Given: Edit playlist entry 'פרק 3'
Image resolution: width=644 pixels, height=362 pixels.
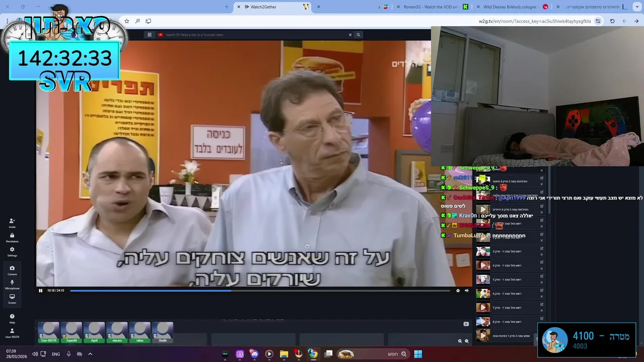Looking at the screenshot, I should pos(542,248).
